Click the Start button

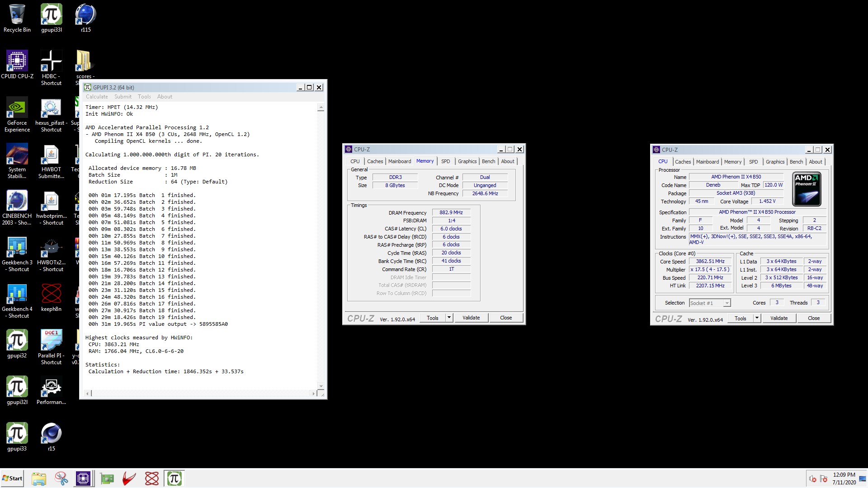[x=13, y=479]
